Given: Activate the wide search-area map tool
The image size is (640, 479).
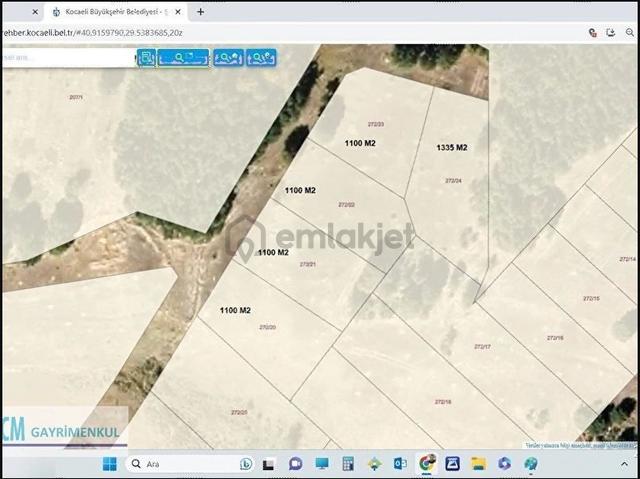Looking at the screenshot, I should (184, 58).
